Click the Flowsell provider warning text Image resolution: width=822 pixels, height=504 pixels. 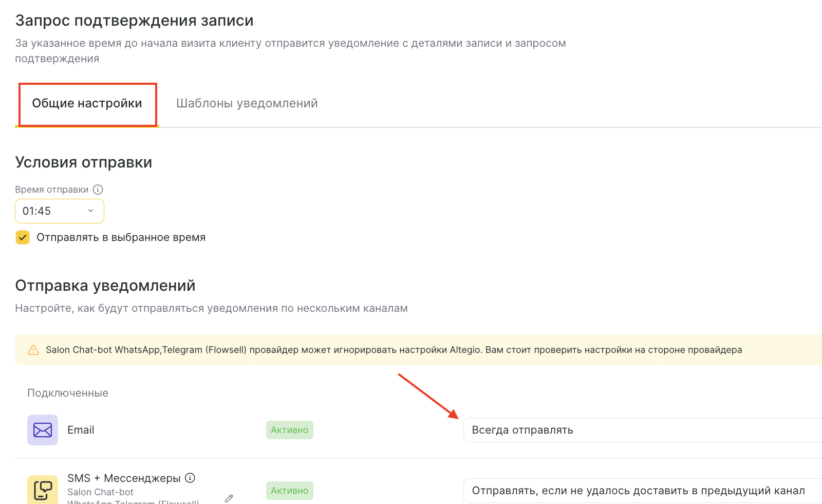coord(394,350)
